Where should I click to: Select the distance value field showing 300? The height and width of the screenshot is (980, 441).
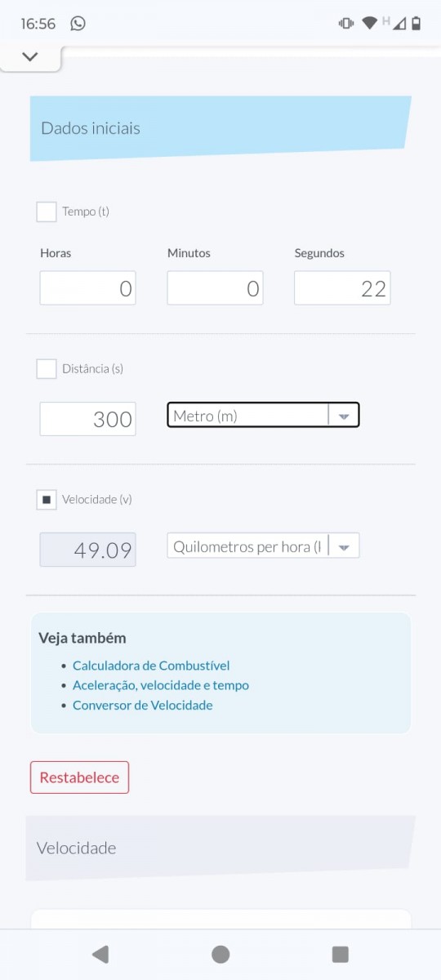(87, 419)
